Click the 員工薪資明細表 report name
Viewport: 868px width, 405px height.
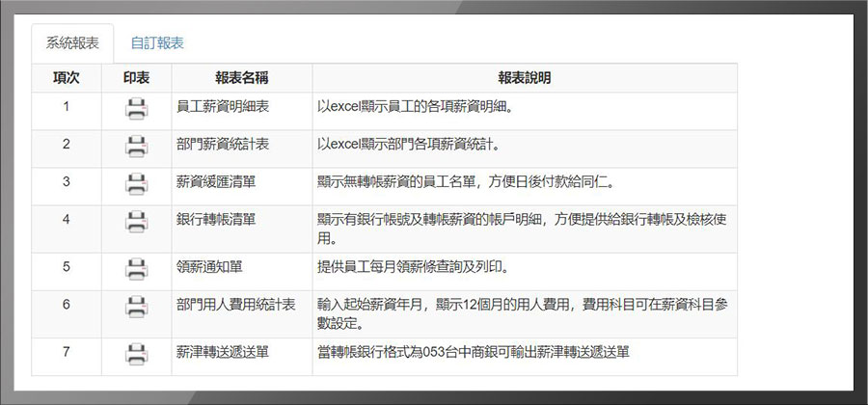pyautogui.click(x=215, y=107)
